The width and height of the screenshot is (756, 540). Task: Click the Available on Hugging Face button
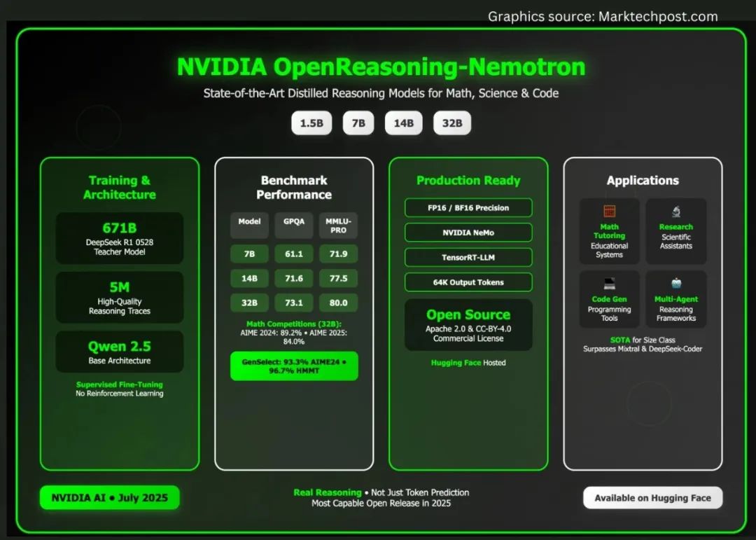point(653,498)
